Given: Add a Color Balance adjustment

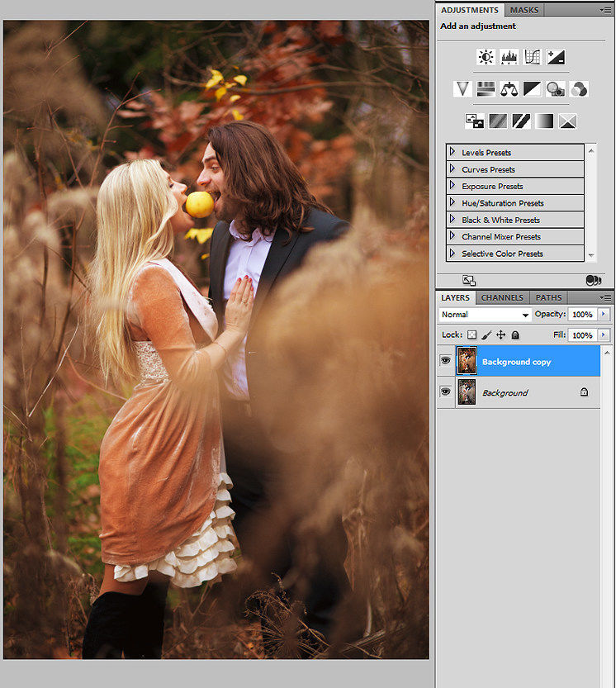Looking at the screenshot, I should 509,89.
